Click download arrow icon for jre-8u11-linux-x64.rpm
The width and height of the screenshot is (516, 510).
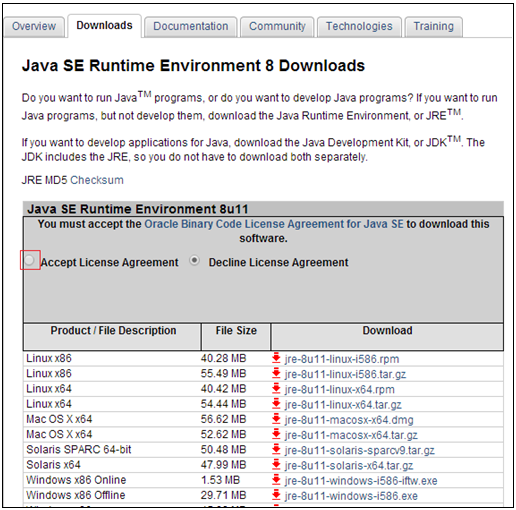276,389
